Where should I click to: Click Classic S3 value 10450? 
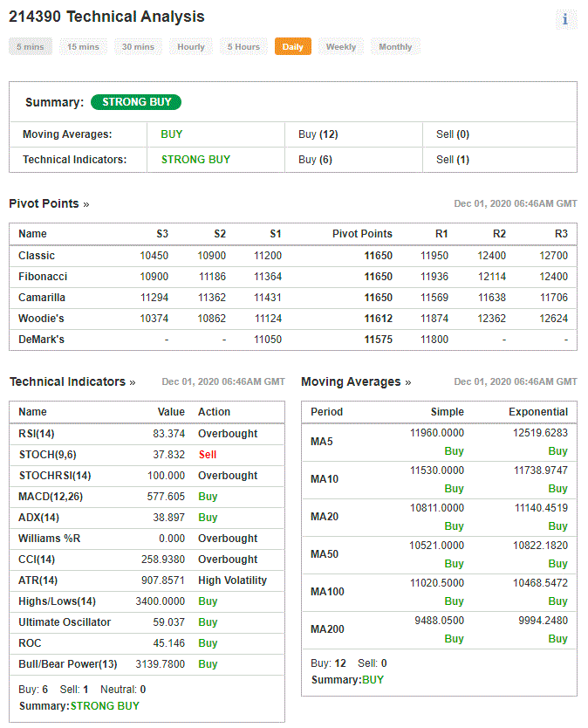(154, 256)
